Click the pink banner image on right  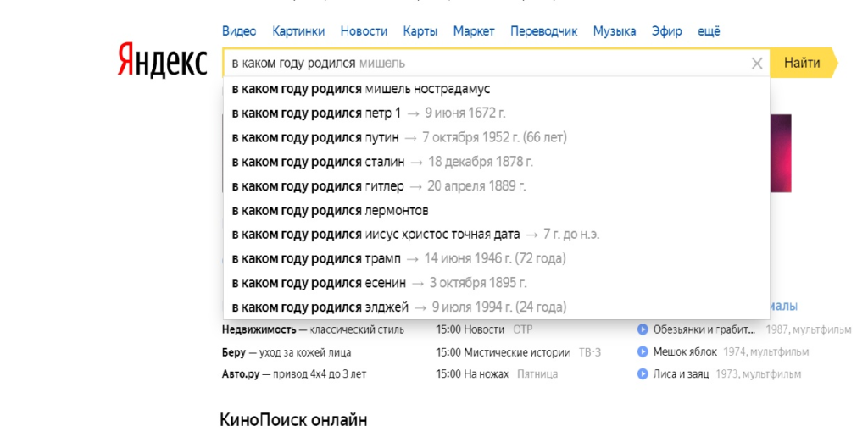[781, 154]
